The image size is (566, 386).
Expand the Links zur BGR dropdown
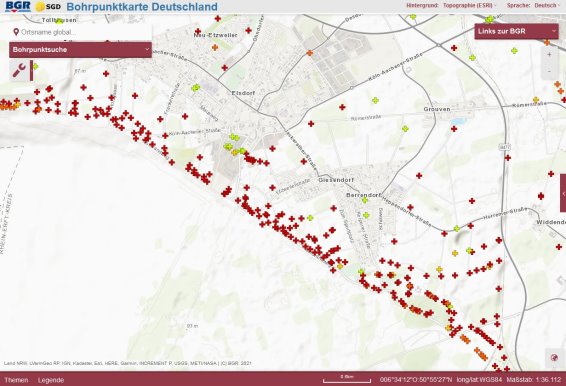pos(516,31)
